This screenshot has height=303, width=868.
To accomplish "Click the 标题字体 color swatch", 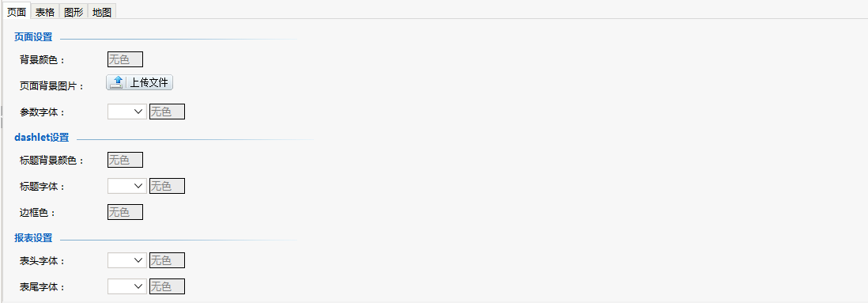I will pyautogui.click(x=167, y=186).
